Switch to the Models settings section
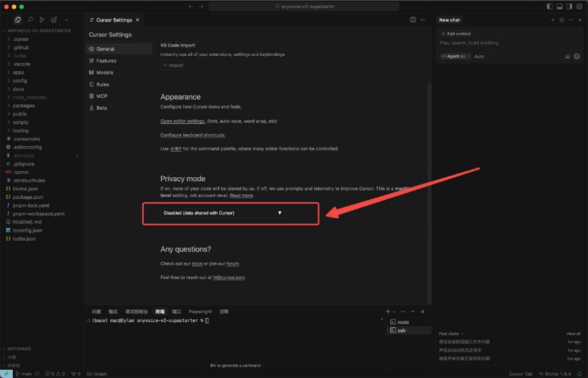This screenshot has height=378, width=588. (105, 73)
